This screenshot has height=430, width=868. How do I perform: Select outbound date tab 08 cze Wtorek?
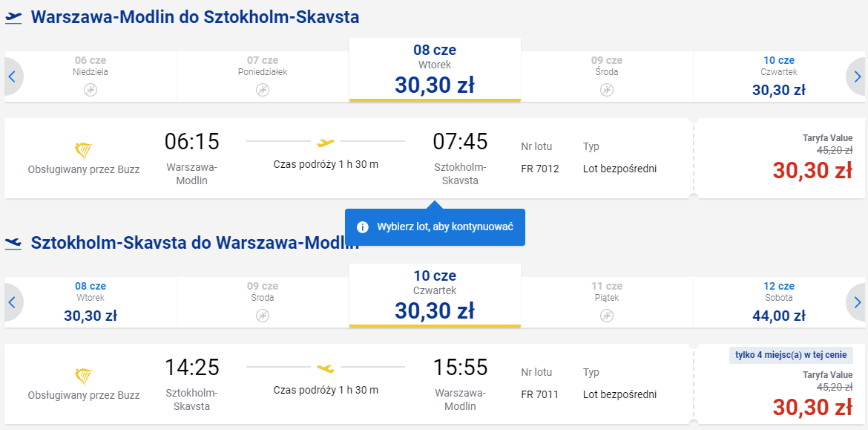(x=435, y=70)
